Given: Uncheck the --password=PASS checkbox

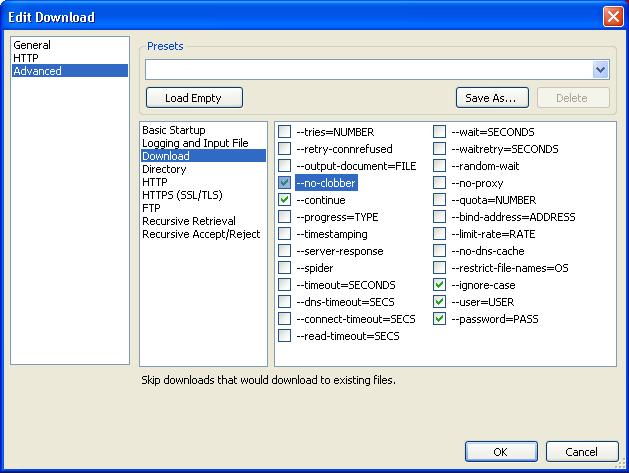Looking at the screenshot, I should point(440,319).
